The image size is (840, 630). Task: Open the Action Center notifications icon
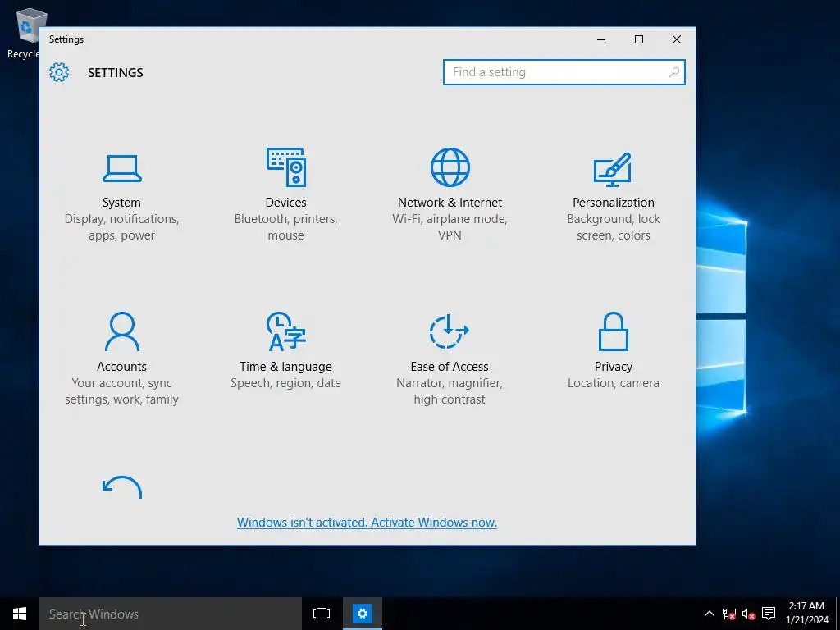[x=769, y=614]
